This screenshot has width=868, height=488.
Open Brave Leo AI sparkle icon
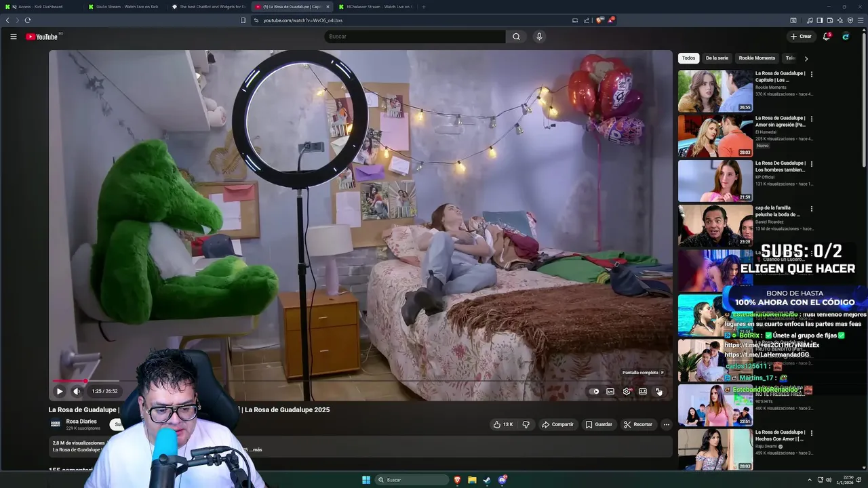(x=840, y=20)
